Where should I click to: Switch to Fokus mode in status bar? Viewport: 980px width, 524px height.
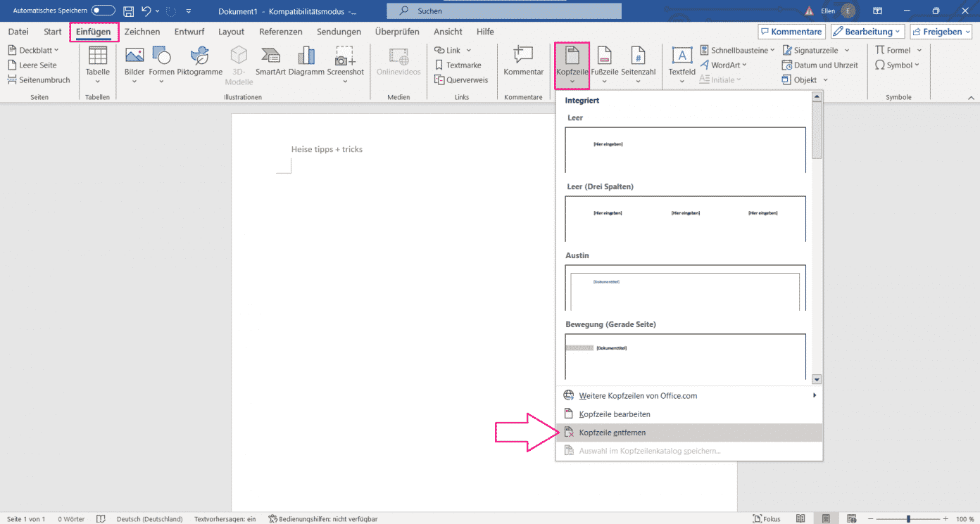(x=766, y=519)
